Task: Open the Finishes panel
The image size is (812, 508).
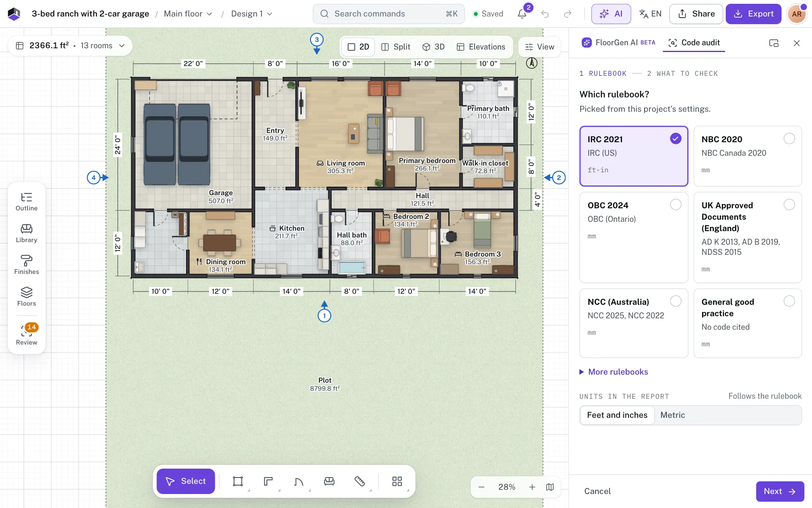Action: click(27, 265)
